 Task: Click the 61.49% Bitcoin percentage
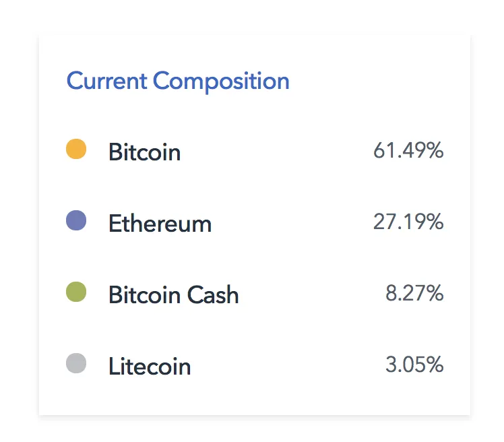(408, 150)
